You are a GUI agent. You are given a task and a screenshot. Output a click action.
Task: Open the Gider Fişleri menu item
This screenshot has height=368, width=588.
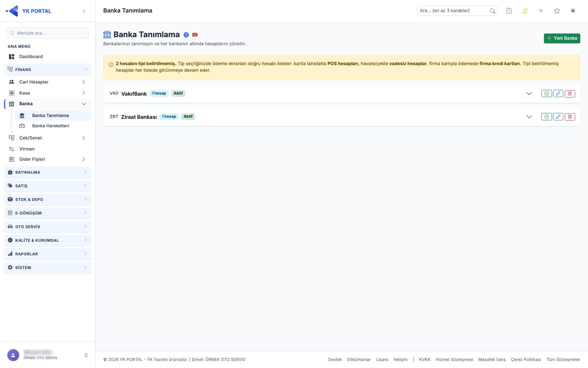[x=48, y=159]
